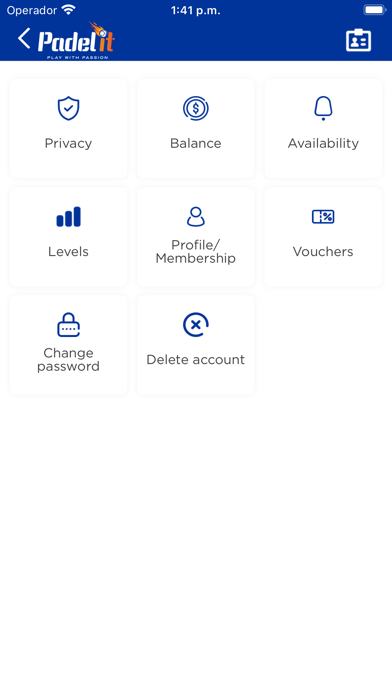Tap the 1:41 p.m. clock
Image resolution: width=392 pixels, height=696 pixels.
[196, 10]
